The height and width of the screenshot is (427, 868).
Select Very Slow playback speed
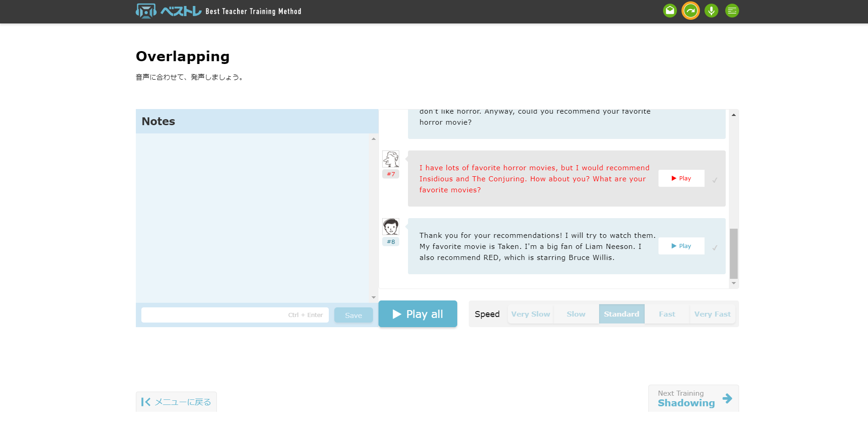coord(530,314)
